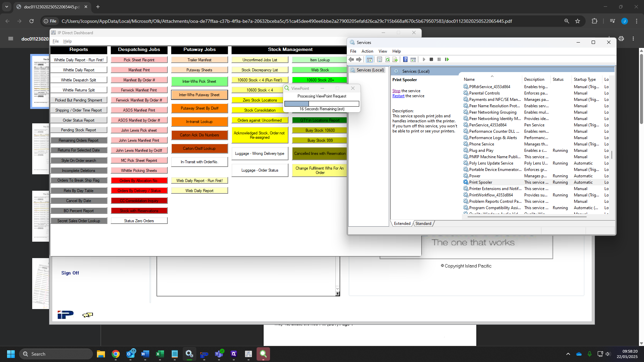The image size is (644, 362).
Task: Click the Pick Sheet Re-print button
Action: coord(139,60)
